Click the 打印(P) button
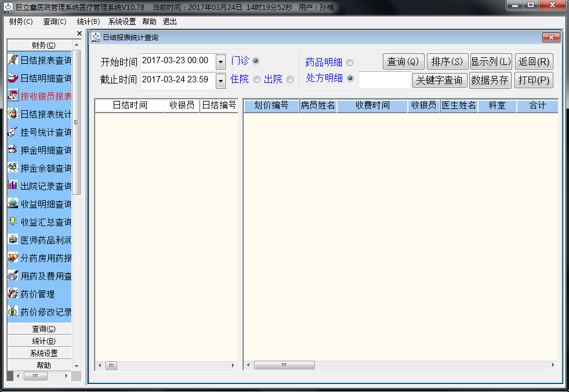This screenshot has height=392, width=569. [533, 80]
